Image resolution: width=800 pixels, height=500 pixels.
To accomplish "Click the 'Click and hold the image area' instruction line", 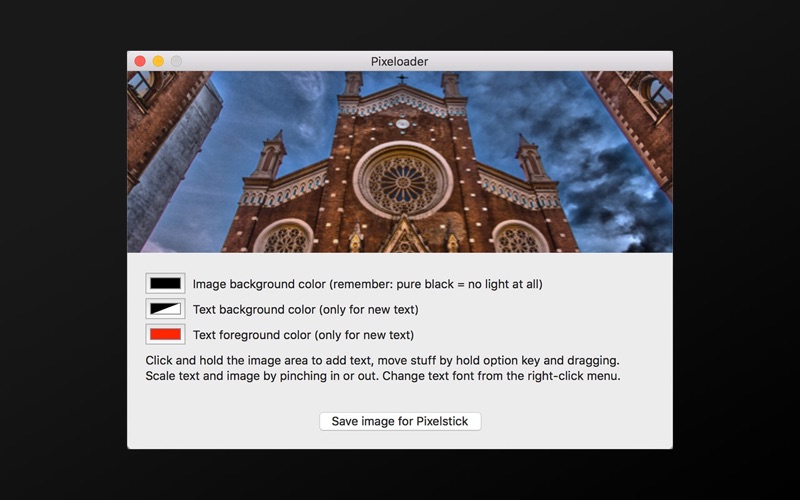I will pos(383,360).
